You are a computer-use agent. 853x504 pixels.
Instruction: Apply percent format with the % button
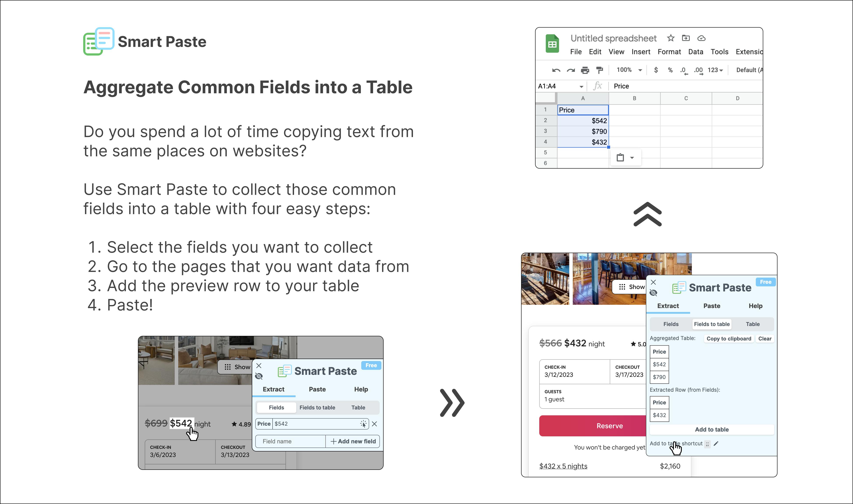click(670, 70)
